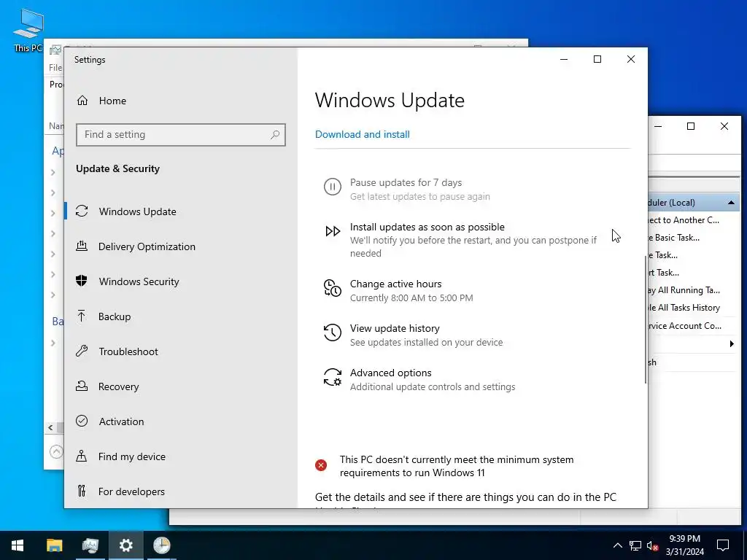Click All Running Tasks action in Task Scheduler

click(x=684, y=290)
